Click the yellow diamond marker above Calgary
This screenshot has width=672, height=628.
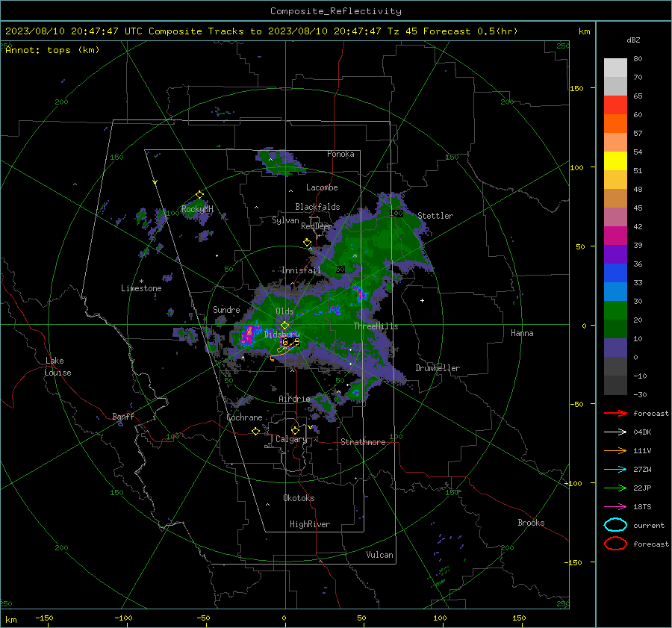295,430
